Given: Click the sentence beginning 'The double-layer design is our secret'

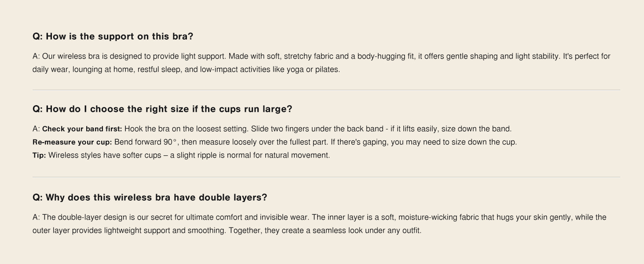Looking at the screenshot, I should pos(176,217).
